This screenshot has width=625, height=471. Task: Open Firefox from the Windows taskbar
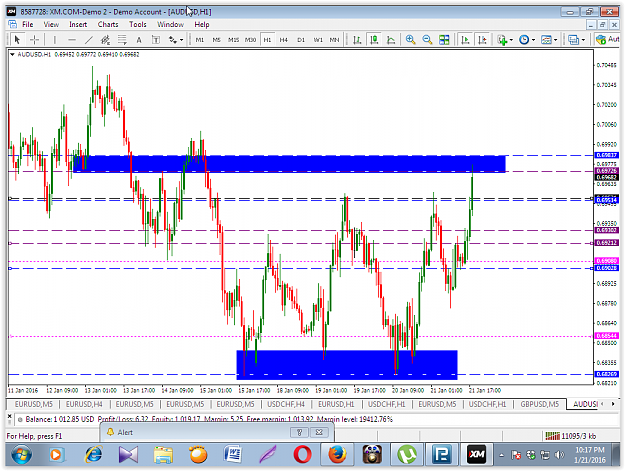click(x=337, y=455)
